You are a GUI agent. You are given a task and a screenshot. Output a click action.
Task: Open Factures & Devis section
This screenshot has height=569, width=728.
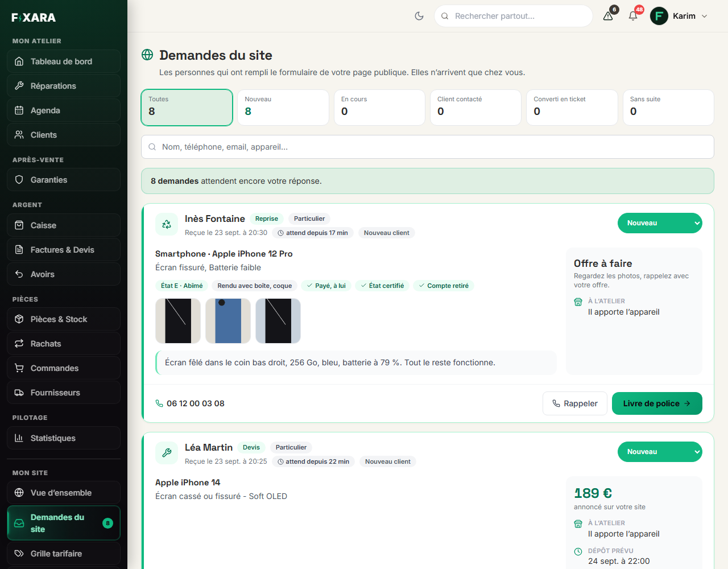coord(64,250)
